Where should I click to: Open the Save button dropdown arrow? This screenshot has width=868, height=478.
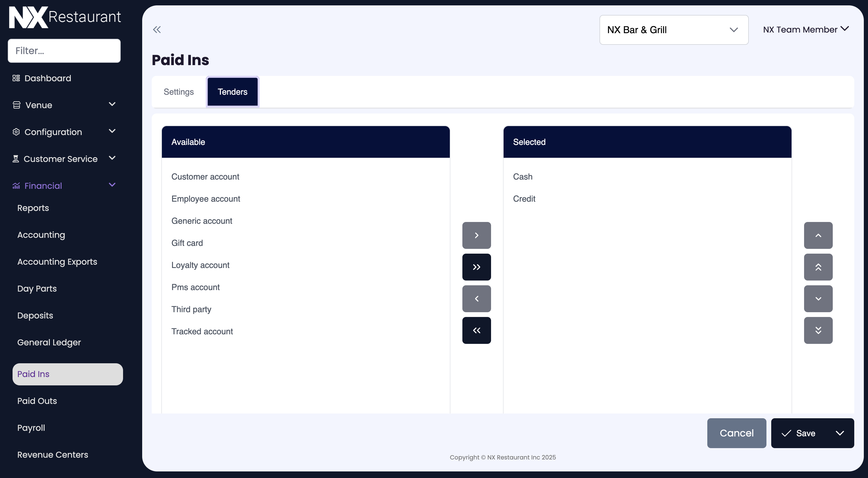pyautogui.click(x=840, y=433)
